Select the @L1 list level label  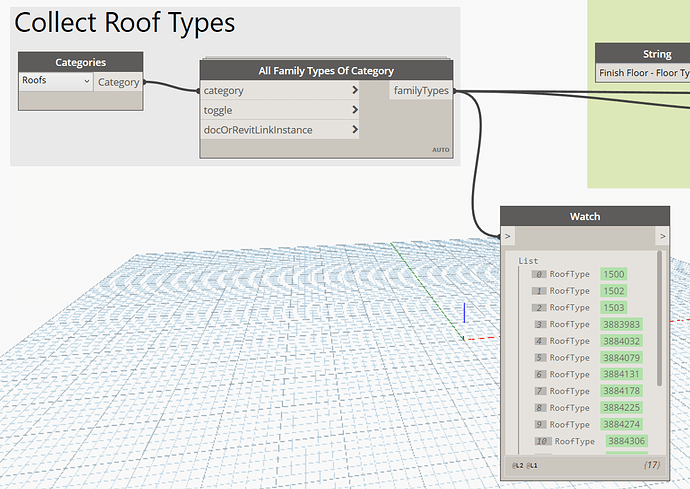[532, 466]
